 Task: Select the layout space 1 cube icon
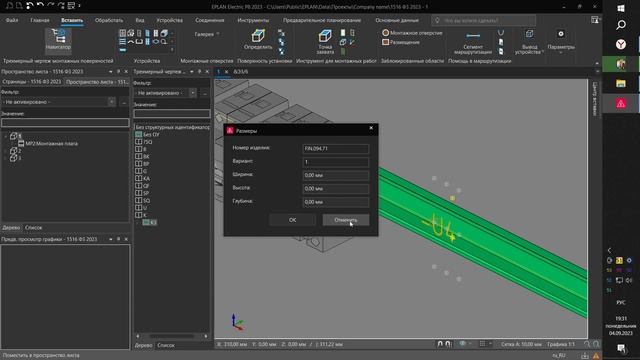[x=13, y=136]
